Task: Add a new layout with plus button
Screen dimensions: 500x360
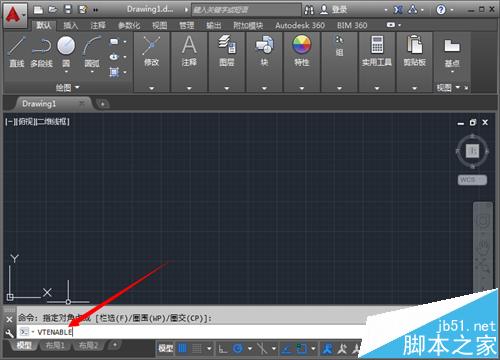Action: pyautogui.click(x=115, y=345)
